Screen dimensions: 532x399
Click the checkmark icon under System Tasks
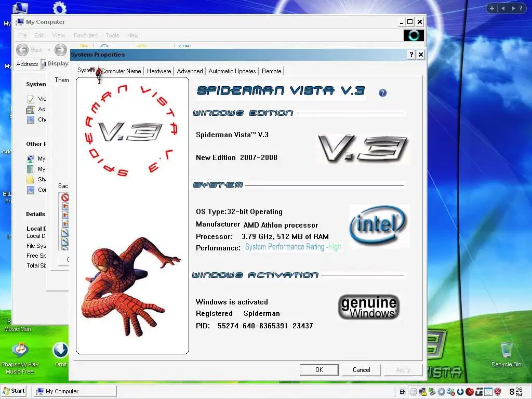(x=31, y=99)
